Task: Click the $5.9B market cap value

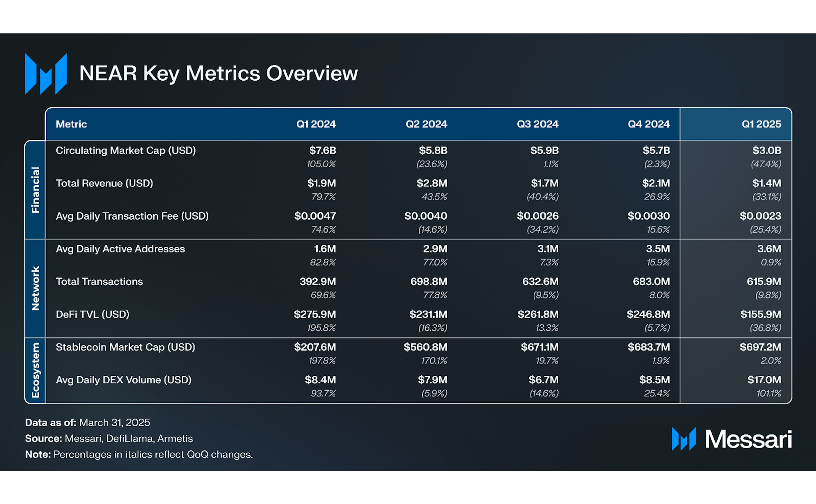Action: coord(544,150)
